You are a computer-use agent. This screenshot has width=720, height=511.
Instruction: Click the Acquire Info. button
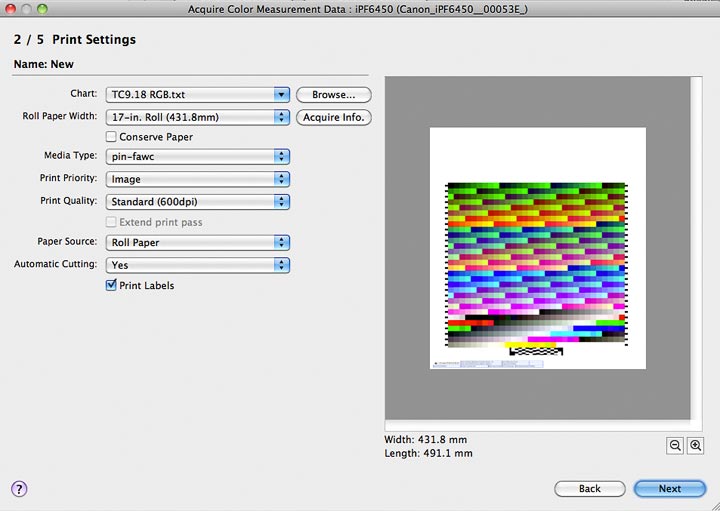pyautogui.click(x=334, y=117)
